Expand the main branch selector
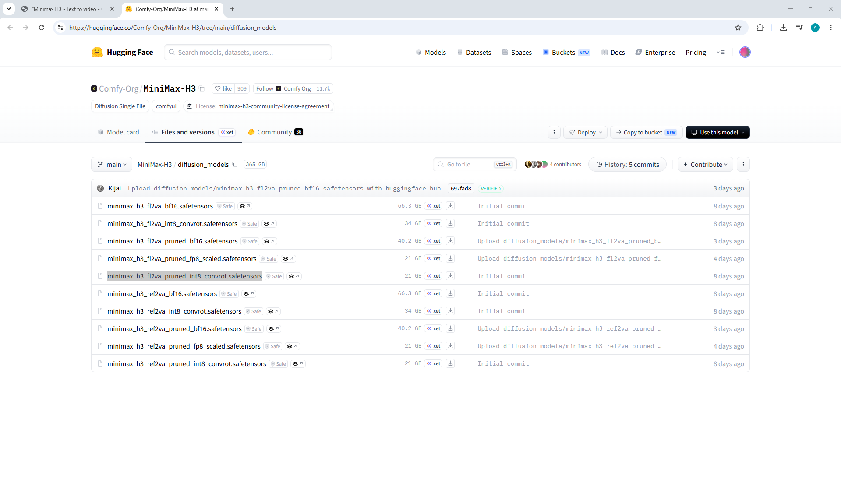Image resolution: width=841 pixels, height=504 pixels. tap(112, 164)
